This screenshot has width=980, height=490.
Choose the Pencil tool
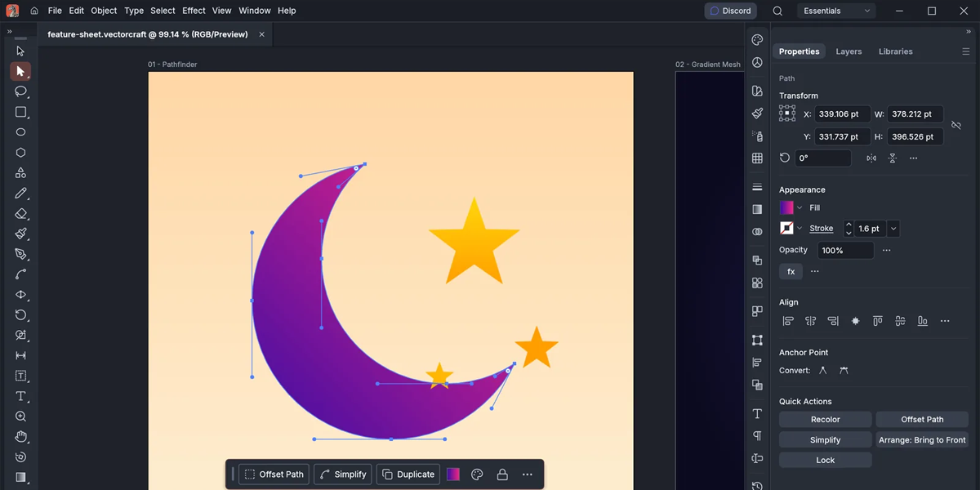[x=20, y=194]
